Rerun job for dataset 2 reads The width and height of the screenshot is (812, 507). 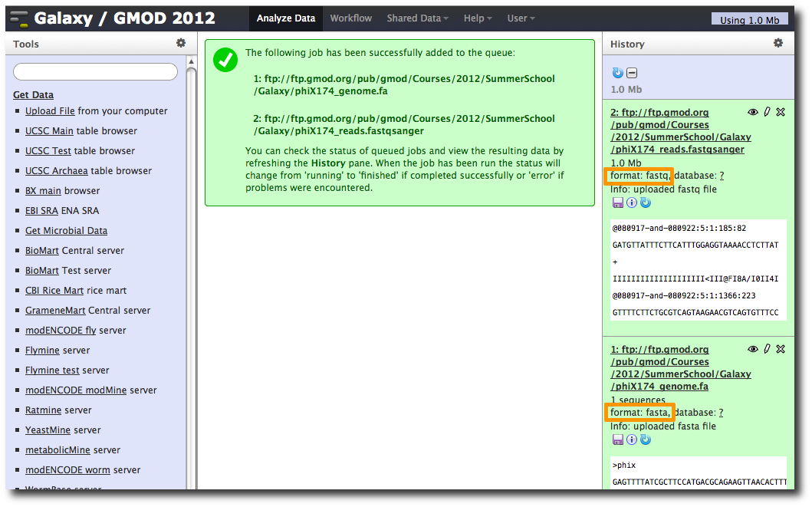tap(646, 202)
